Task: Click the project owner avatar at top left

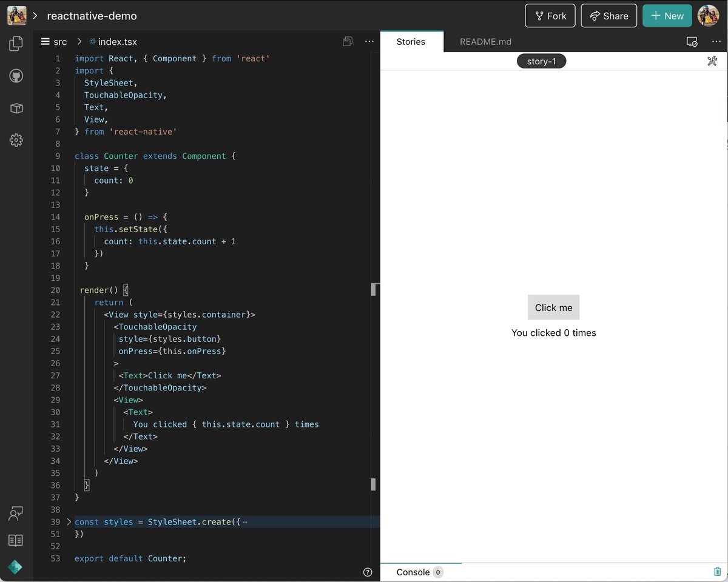Action: point(17,16)
